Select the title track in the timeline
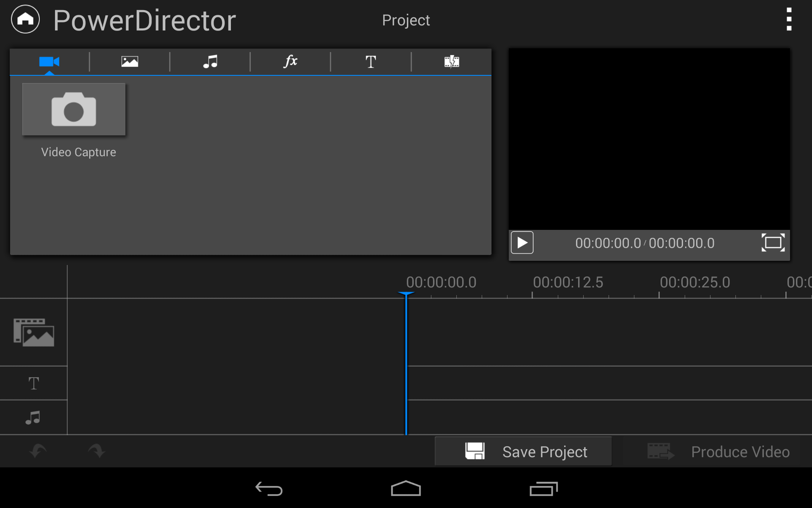 (33, 383)
